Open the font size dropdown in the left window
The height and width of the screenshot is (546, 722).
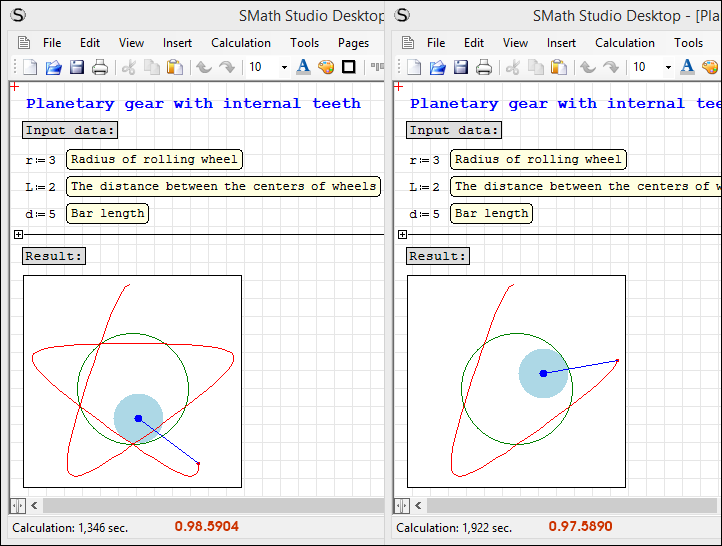point(284,67)
